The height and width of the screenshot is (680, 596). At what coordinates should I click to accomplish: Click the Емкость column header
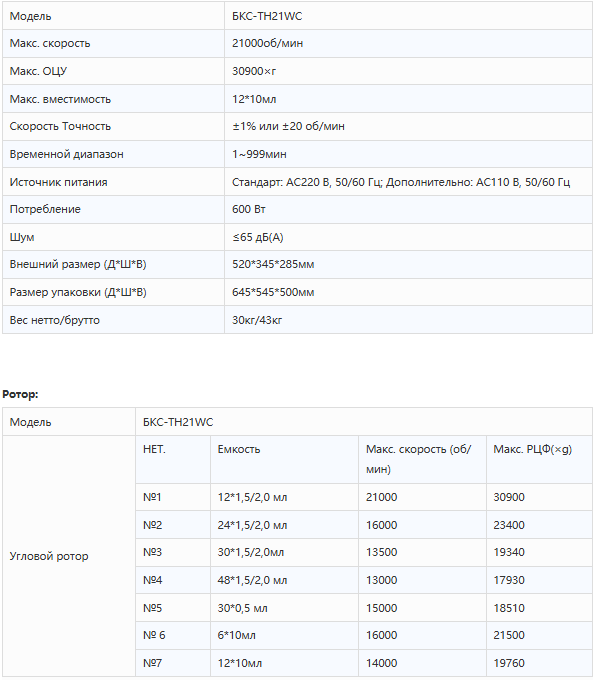239,449
